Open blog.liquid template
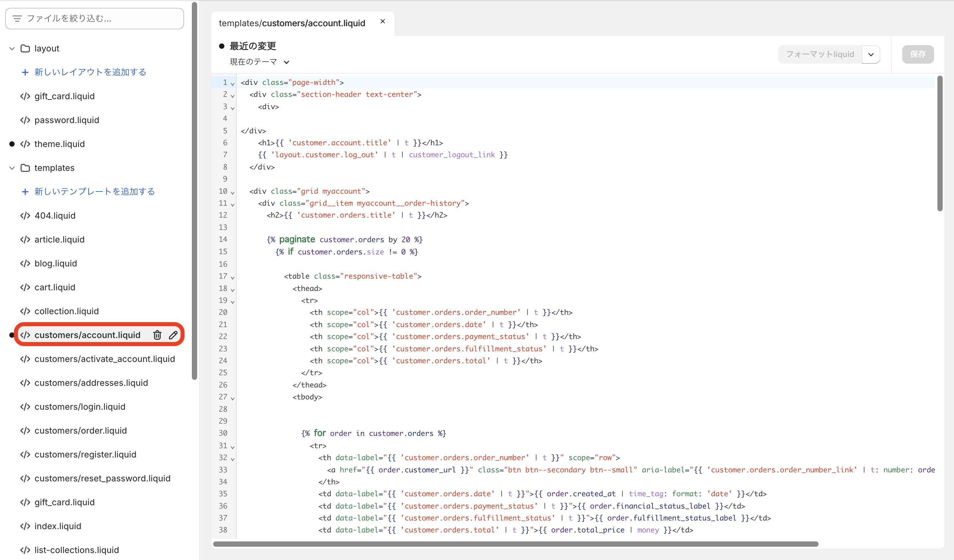 coord(56,263)
